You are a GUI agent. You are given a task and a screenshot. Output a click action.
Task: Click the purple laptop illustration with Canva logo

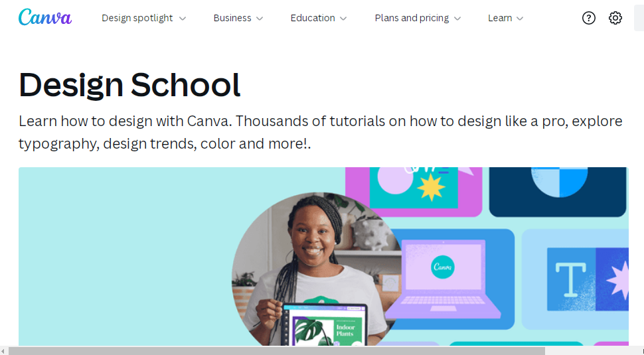[x=443, y=279]
